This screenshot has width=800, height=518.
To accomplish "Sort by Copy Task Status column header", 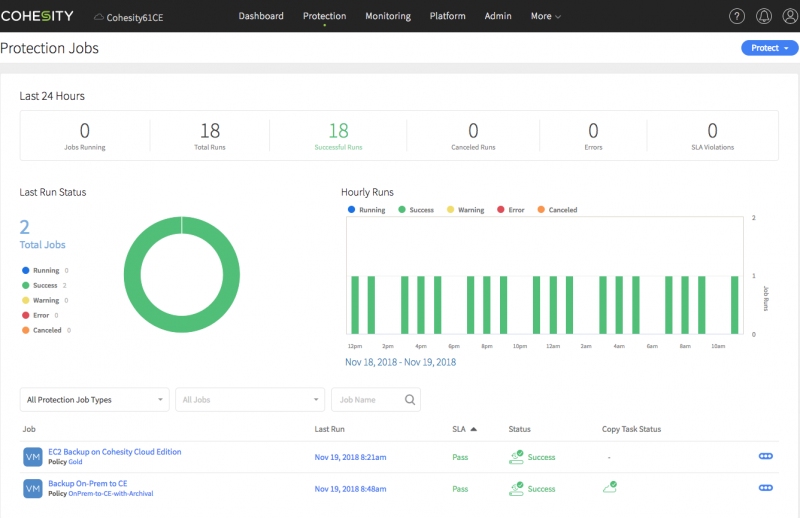I will [x=631, y=429].
